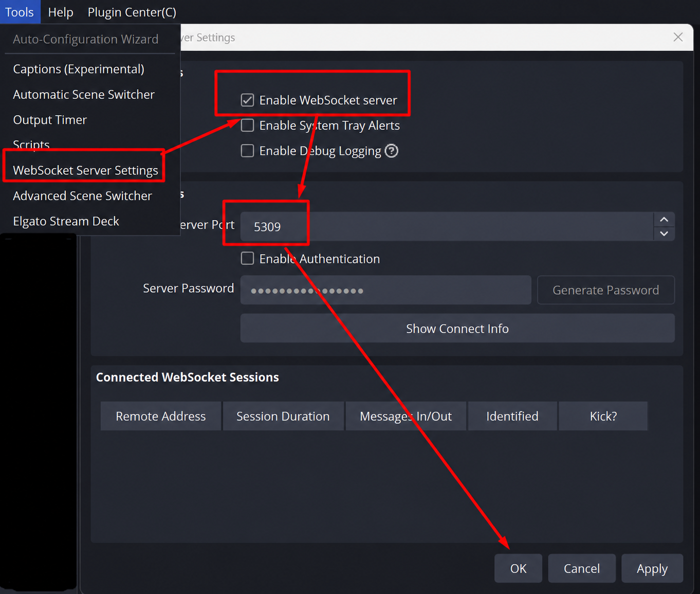
Task: Click Show Connect Info button
Action: click(x=457, y=328)
